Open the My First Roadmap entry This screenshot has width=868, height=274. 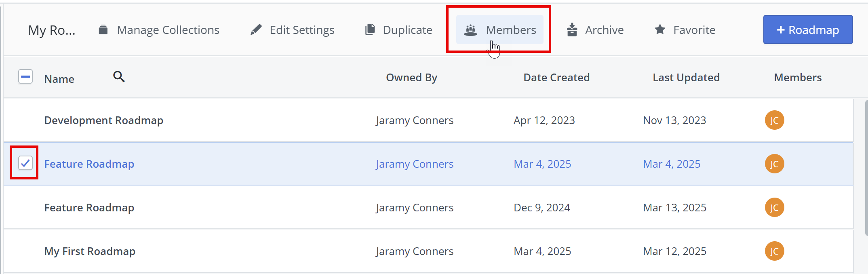click(90, 251)
